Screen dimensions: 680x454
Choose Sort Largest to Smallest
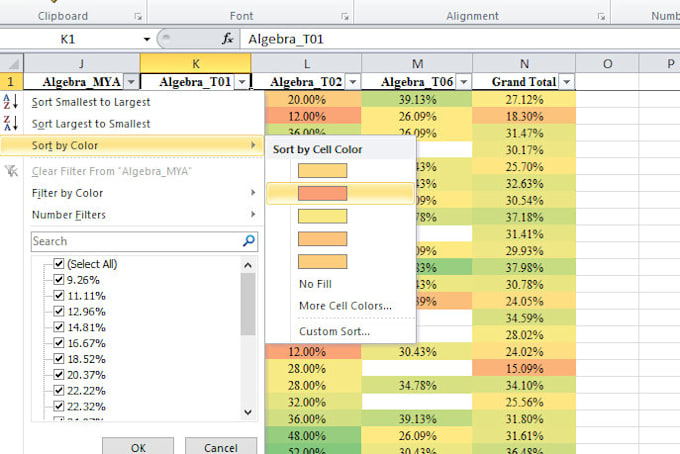tap(91, 124)
